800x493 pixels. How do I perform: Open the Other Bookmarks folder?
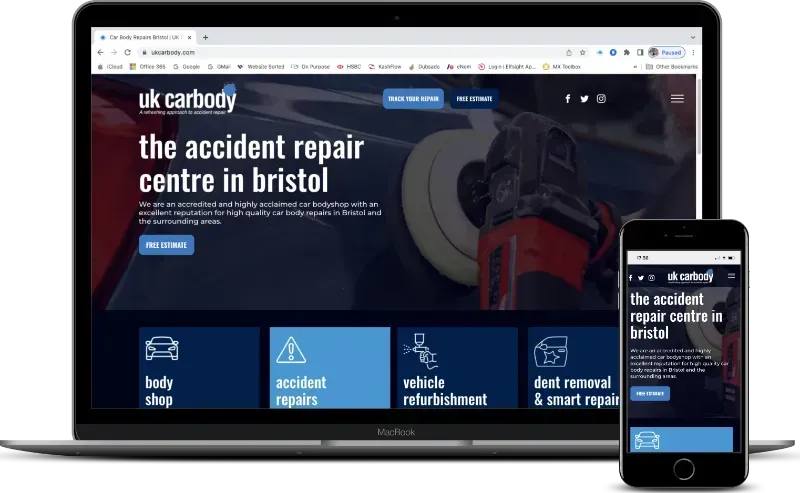pyautogui.click(x=672, y=66)
